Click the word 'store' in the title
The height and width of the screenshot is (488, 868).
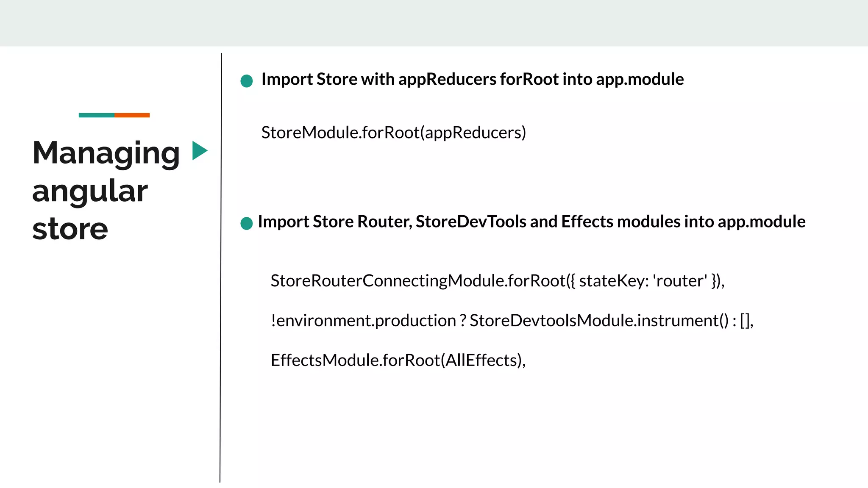70,229
